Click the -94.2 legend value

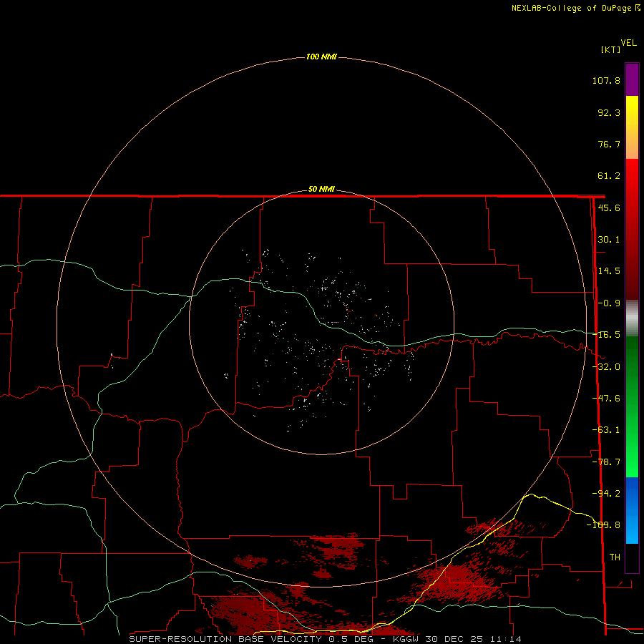(x=607, y=493)
